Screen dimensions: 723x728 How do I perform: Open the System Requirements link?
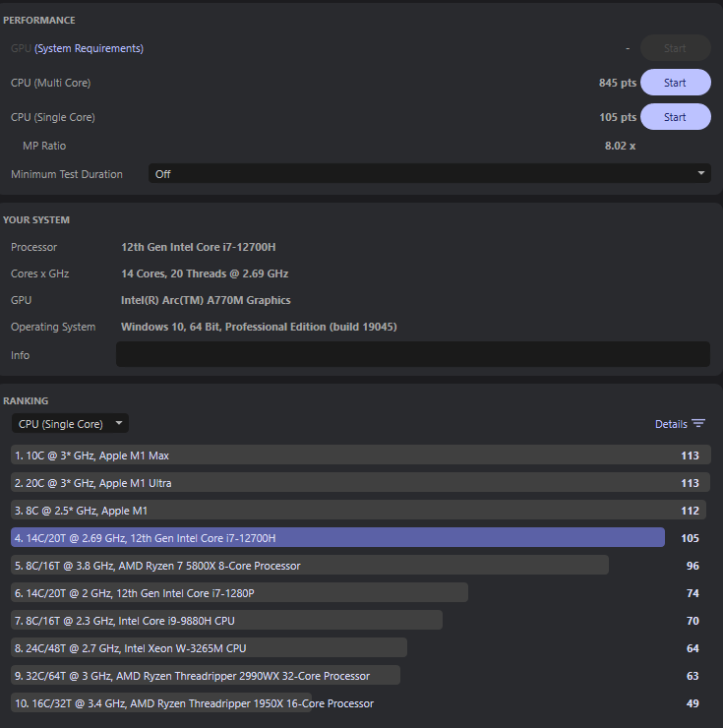tap(89, 48)
